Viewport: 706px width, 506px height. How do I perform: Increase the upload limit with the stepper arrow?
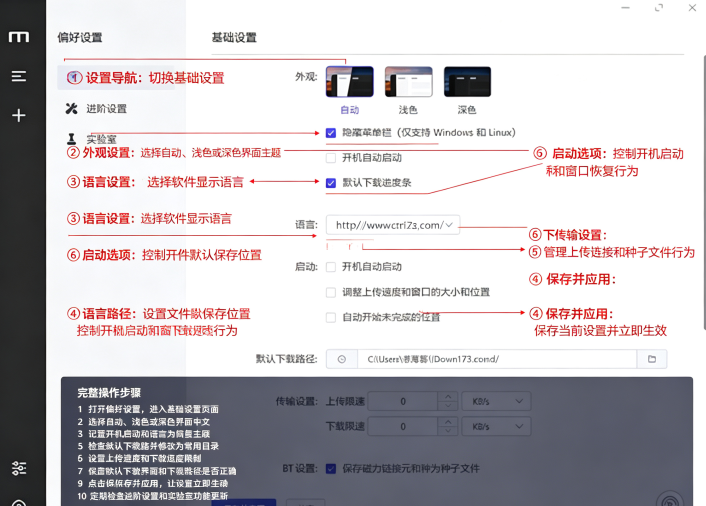448,397
